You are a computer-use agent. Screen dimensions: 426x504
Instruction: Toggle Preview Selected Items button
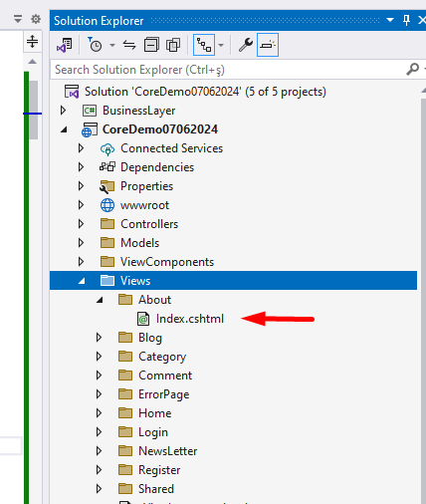tap(268, 45)
